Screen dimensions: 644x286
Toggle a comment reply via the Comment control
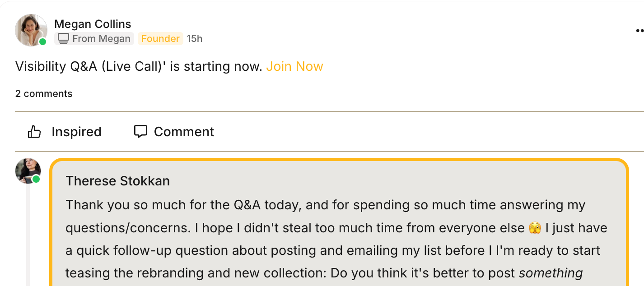(173, 131)
